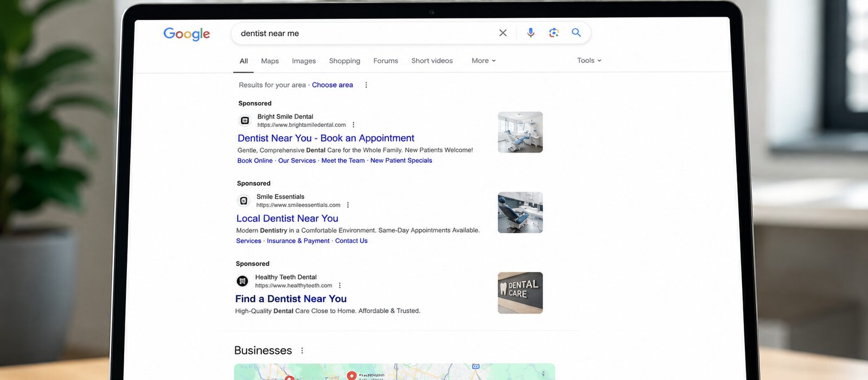The height and width of the screenshot is (380, 868).
Task: Open ad options for Bright Smile Dental
Action: [353, 125]
